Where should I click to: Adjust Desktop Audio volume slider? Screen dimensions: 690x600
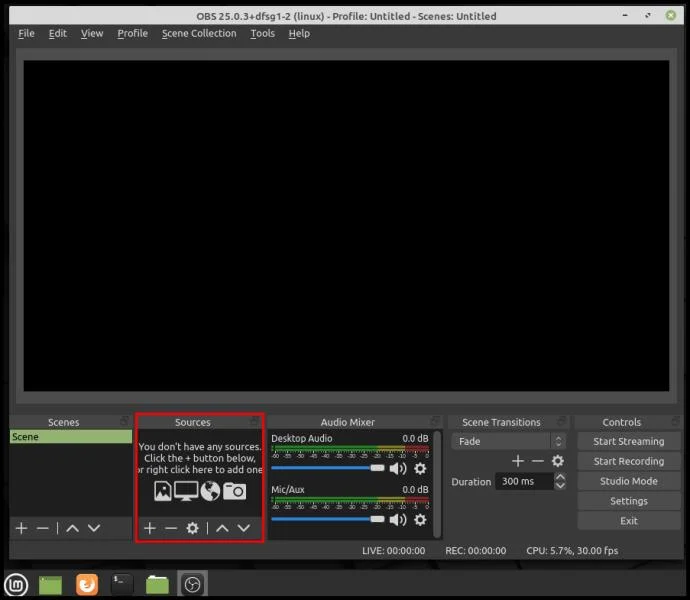(x=328, y=468)
